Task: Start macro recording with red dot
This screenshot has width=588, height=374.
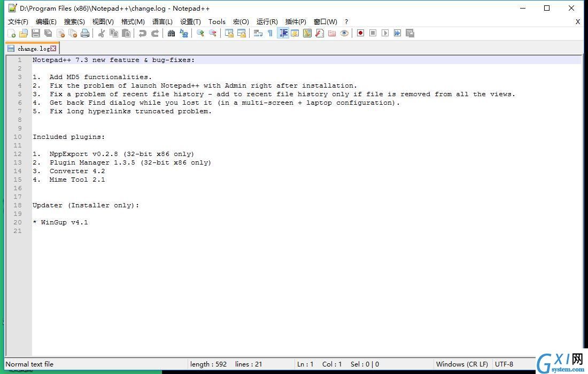Action: pos(360,33)
